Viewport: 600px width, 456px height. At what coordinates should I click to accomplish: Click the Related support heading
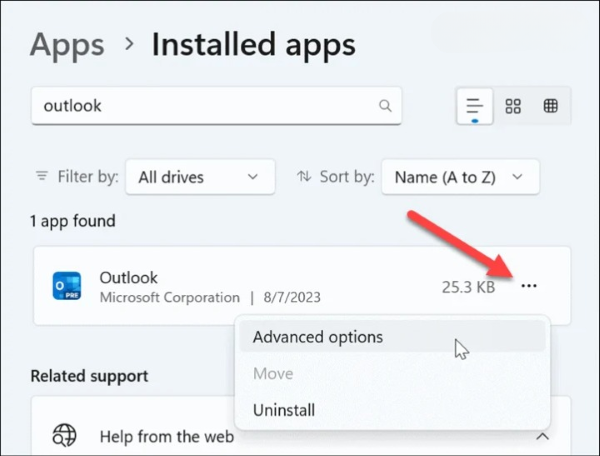click(89, 376)
